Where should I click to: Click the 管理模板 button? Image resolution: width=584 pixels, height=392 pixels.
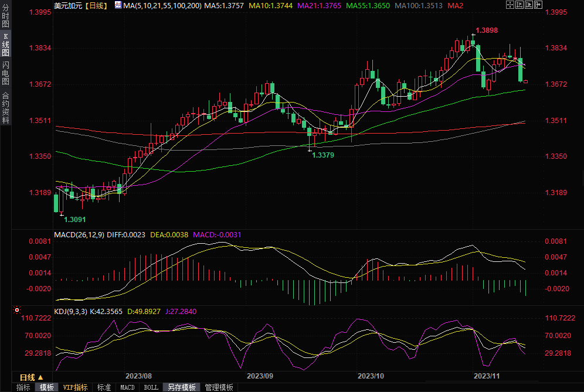pyautogui.click(x=218, y=387)
